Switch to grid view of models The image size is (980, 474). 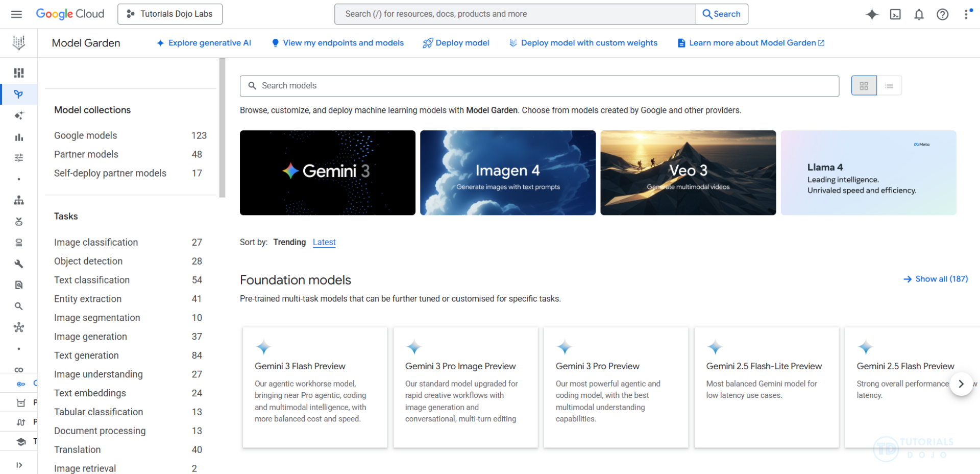(864, 86)
